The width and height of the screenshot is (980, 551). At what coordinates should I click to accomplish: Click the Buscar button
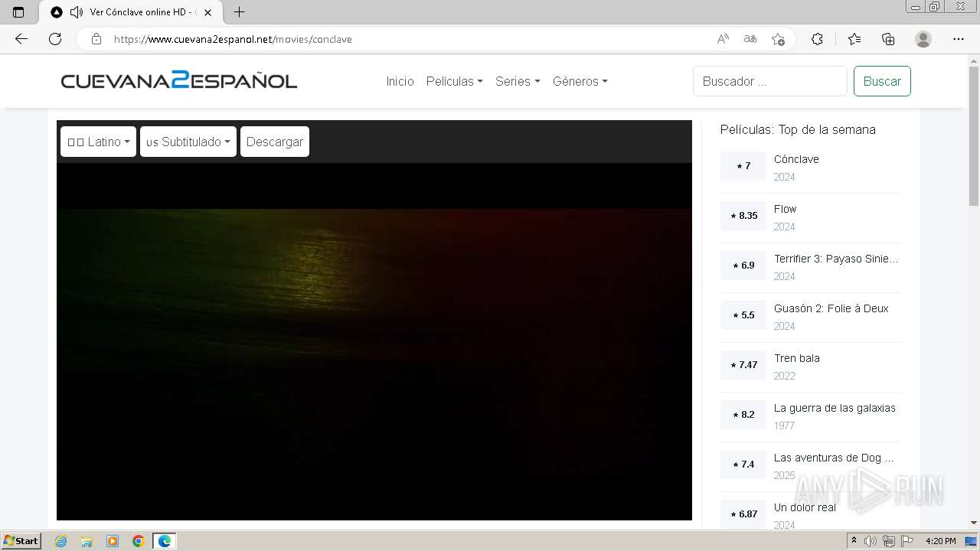click(882, 81)
